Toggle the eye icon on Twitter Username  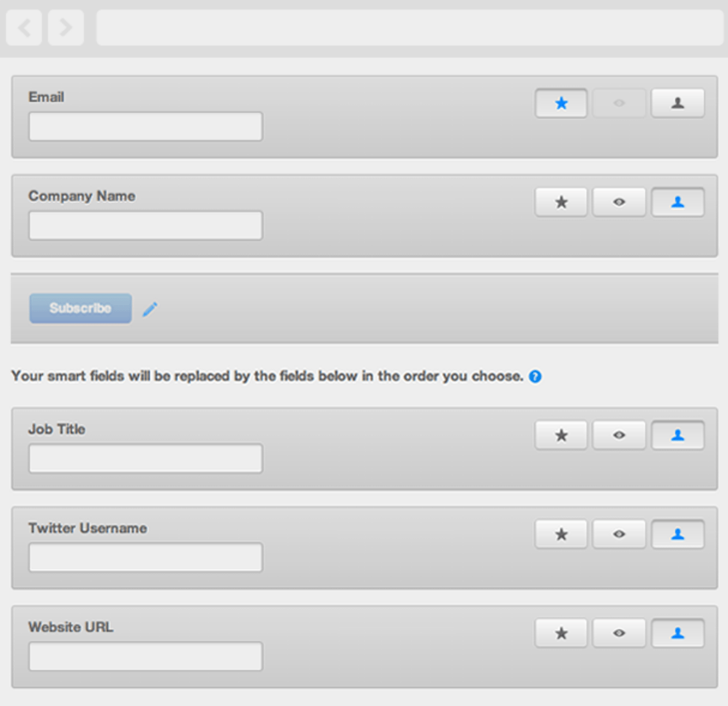pos(618,534)
